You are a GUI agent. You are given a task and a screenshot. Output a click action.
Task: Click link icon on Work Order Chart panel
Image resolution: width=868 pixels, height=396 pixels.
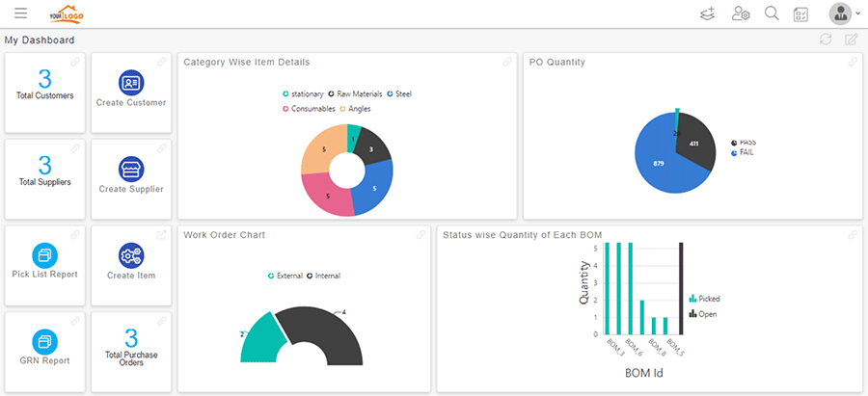pyautogui.click(x=420, y=234)
